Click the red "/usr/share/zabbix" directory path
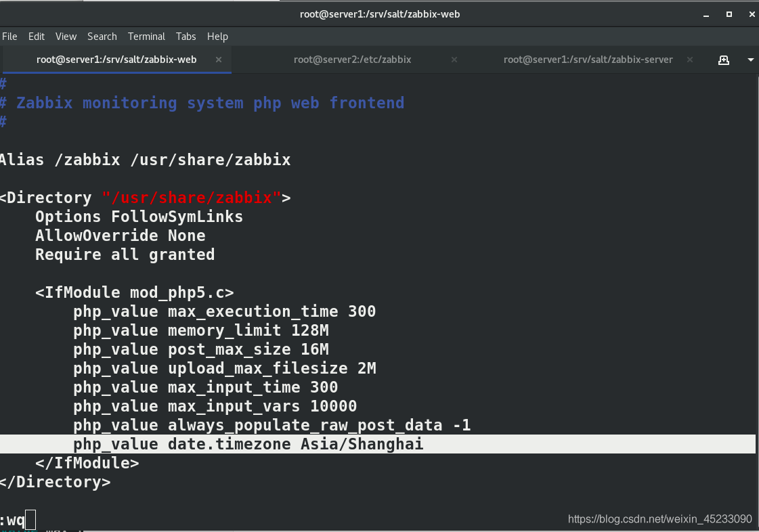This screenshot has width=759, height=532. 191,198
